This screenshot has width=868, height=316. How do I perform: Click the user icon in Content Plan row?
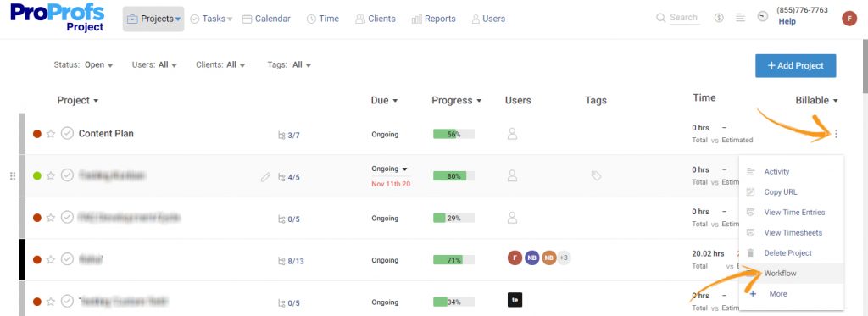(x=513, y=134)
